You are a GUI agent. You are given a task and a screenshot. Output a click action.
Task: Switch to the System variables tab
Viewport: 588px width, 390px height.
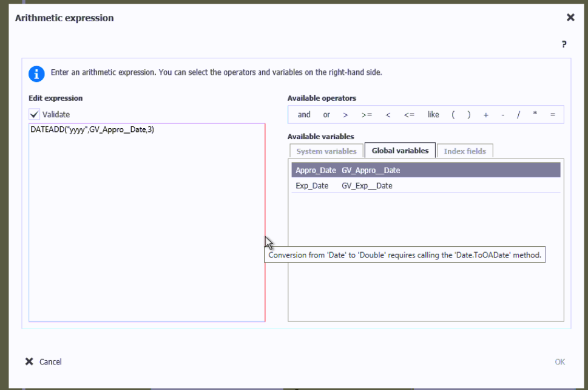click(x=326, y=151)
